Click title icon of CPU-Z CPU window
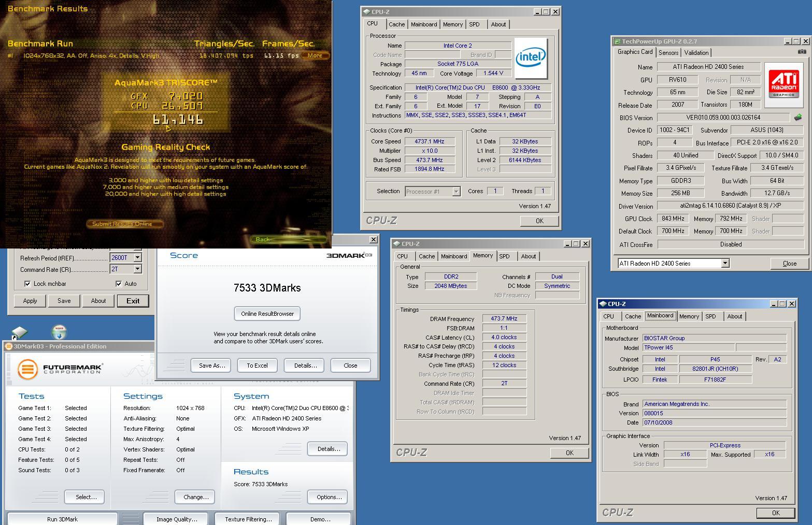This screenshot has width=812, height=525. [366, 12]
